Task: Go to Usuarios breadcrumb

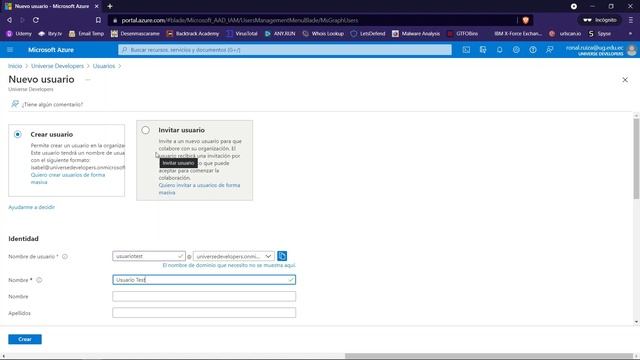Action: point(104,66)
